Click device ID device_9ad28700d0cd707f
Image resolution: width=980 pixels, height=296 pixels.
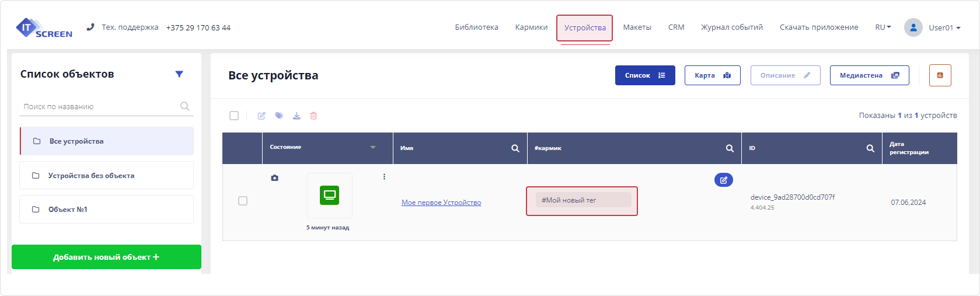tap(793, 197)
